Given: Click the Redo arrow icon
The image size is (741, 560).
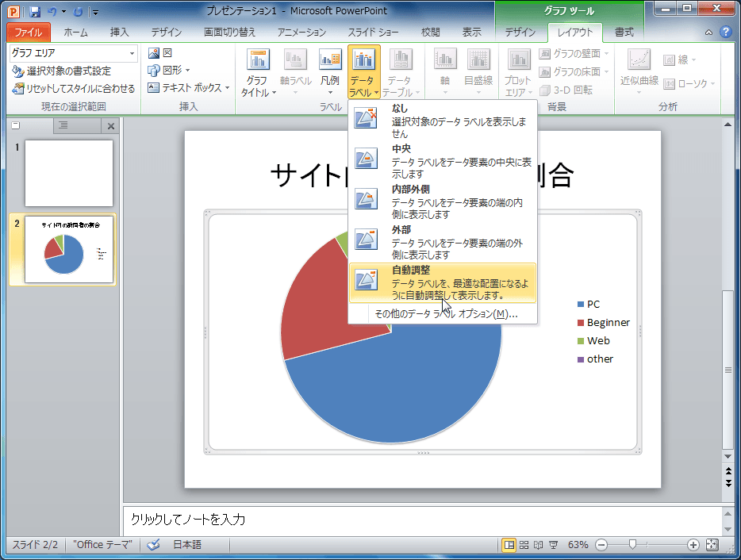Looking at the screenshot, I should pyautogui.click(x=79, y=11).
